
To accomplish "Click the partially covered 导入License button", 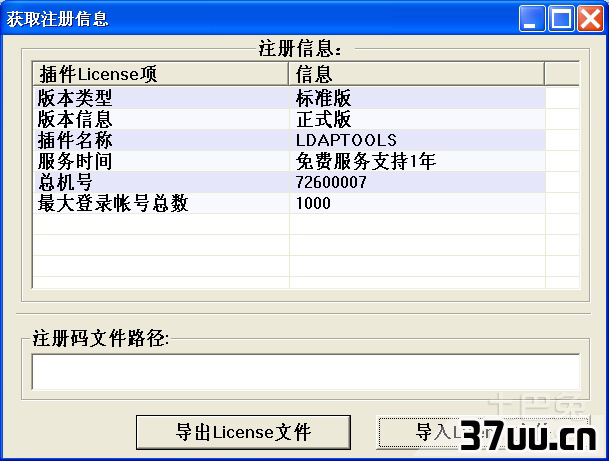I will point(483,432).
